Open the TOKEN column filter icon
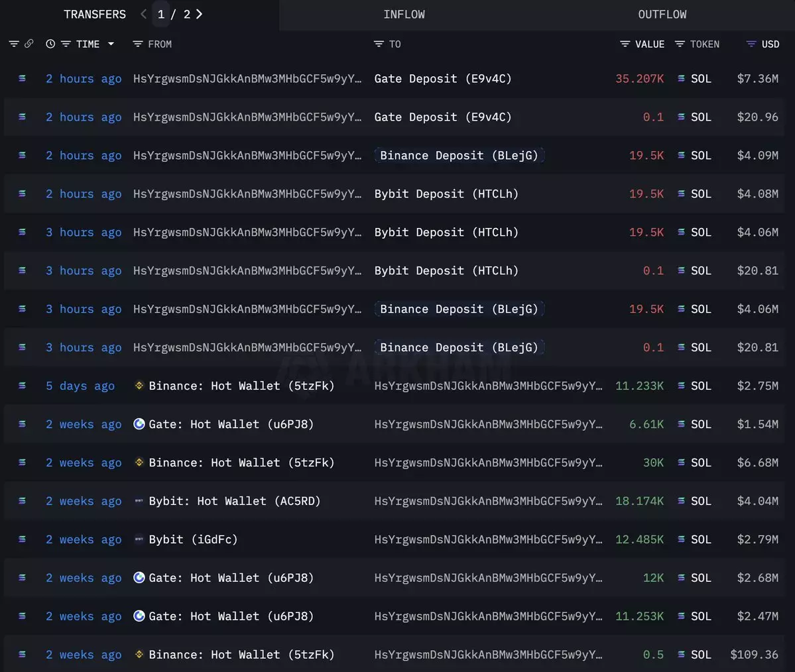This screenshot has width=795, height=672. (680, 44)
